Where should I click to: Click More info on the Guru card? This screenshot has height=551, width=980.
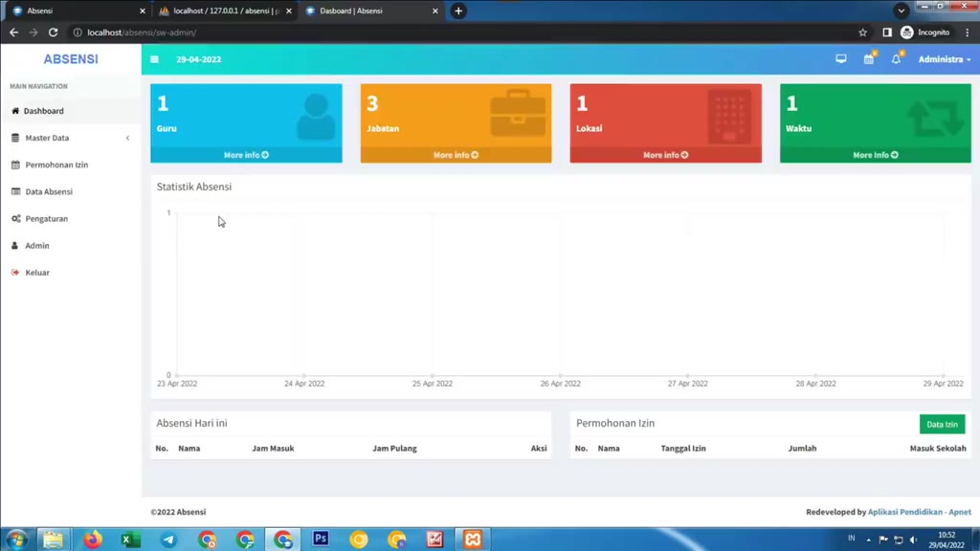(x=245, y=154)
